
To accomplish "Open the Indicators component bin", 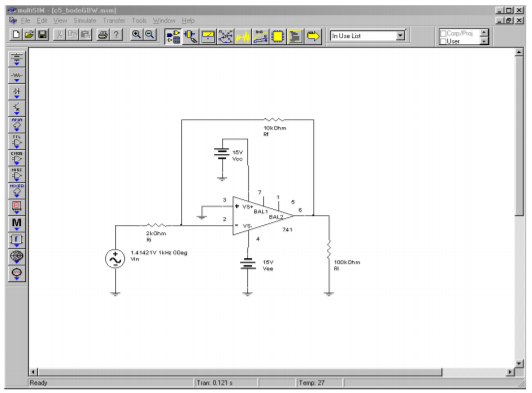I will [17, 207].
